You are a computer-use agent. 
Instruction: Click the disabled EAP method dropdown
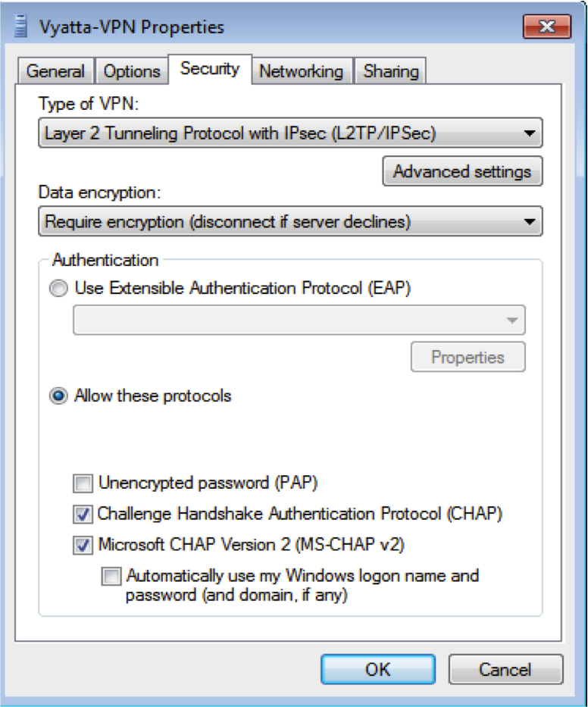(x=299, y=320)
